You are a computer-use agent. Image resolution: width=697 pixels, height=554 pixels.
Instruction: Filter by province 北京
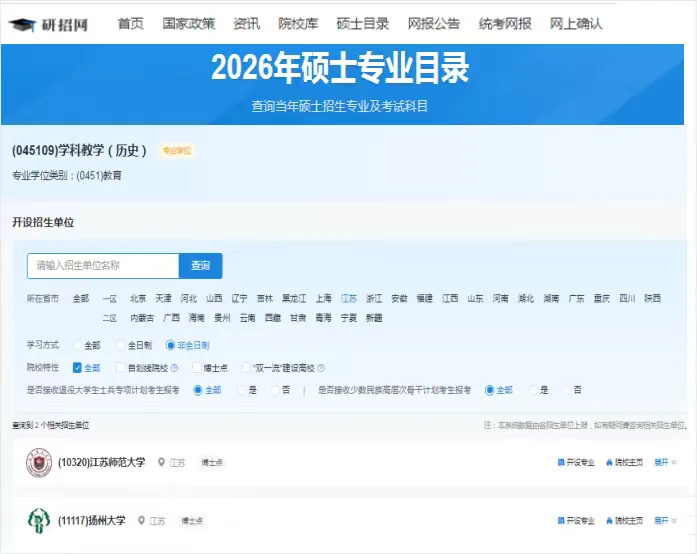pyautogui.click(x=138, y=298)
